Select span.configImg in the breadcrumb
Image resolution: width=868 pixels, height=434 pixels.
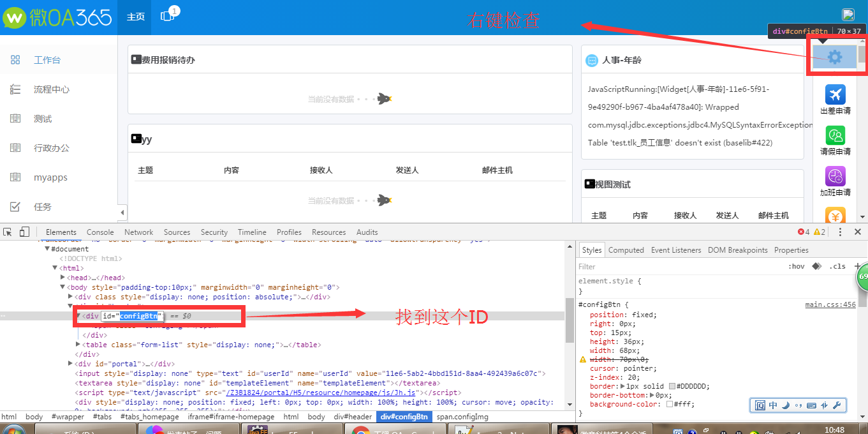pyautogui.click(x=462, y=417)
